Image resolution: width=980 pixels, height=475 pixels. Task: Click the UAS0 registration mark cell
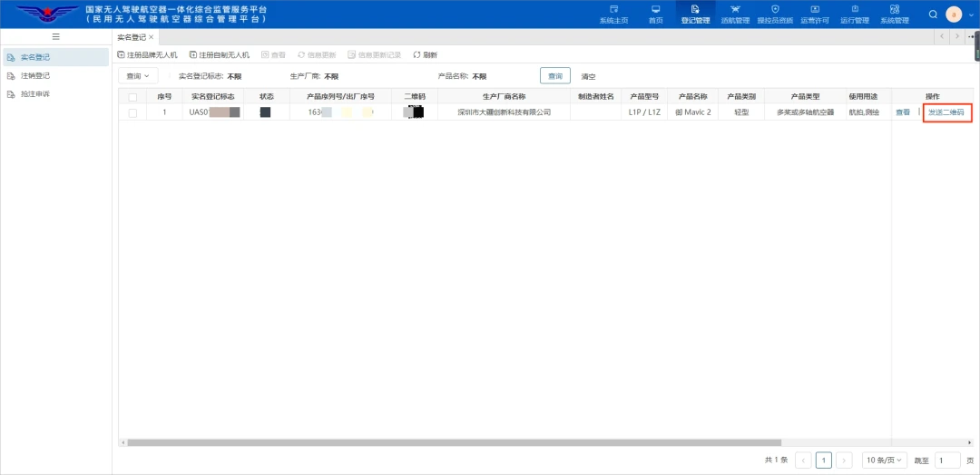pos(214,113)
